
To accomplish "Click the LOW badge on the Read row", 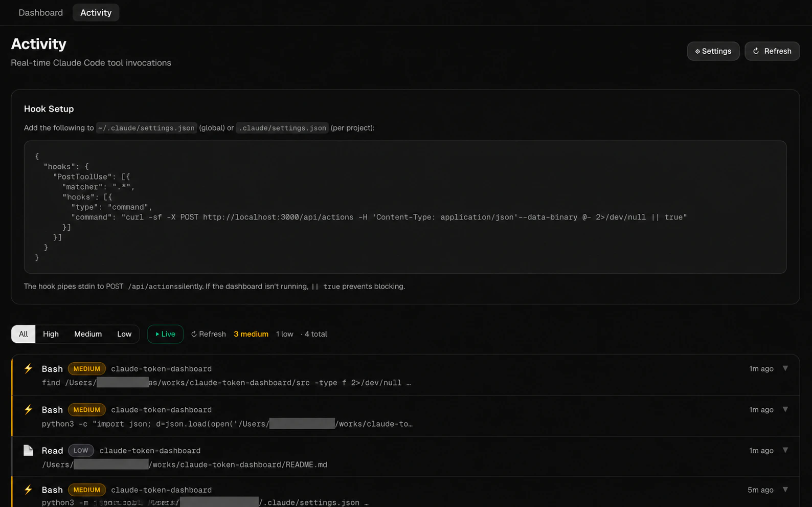I will point(81,451).
